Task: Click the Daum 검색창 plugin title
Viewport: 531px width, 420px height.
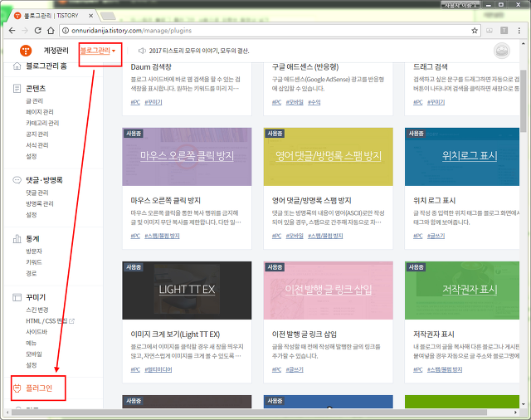Action: [151, 67]
